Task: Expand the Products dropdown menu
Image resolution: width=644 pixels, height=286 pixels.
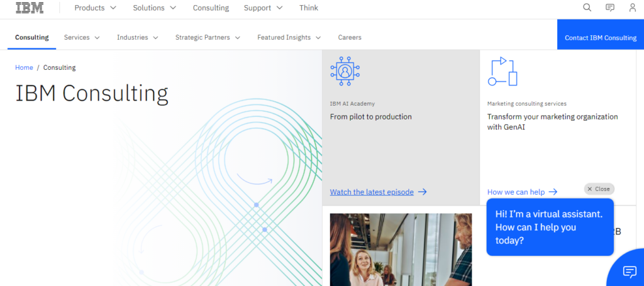Action: click(95, 8)
